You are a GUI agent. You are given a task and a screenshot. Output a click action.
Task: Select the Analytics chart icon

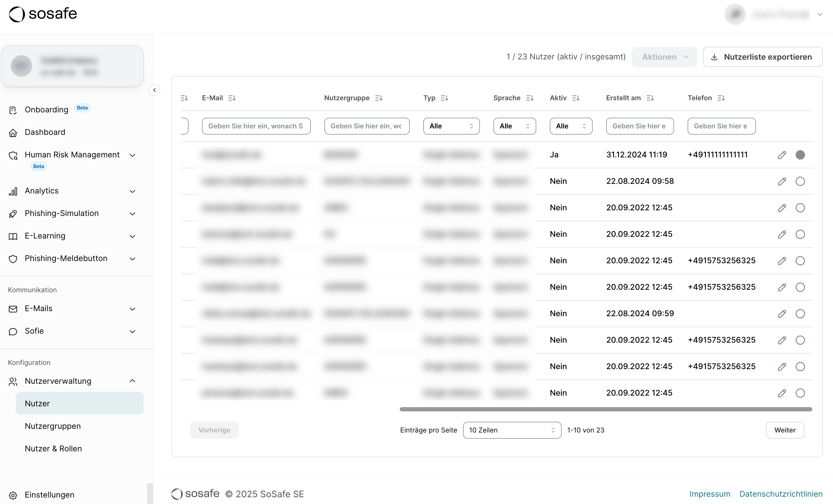[x=13, y=191]
